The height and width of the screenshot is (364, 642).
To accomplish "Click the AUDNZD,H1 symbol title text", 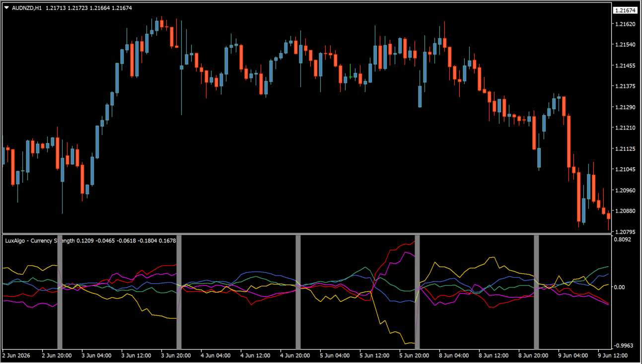I will click(27, 8).
